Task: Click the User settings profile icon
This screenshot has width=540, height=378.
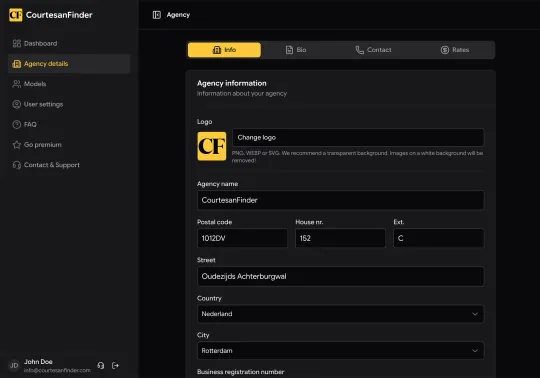Action: pos(17,104)
